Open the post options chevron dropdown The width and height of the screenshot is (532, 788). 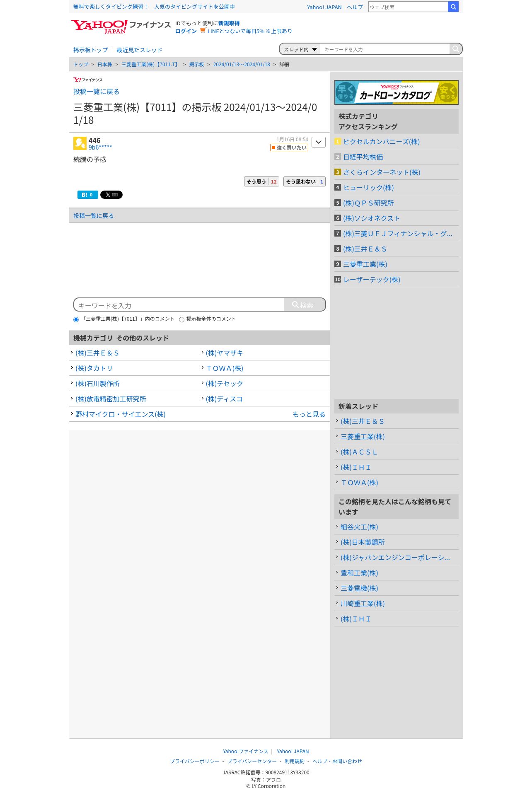click(319, 142)
